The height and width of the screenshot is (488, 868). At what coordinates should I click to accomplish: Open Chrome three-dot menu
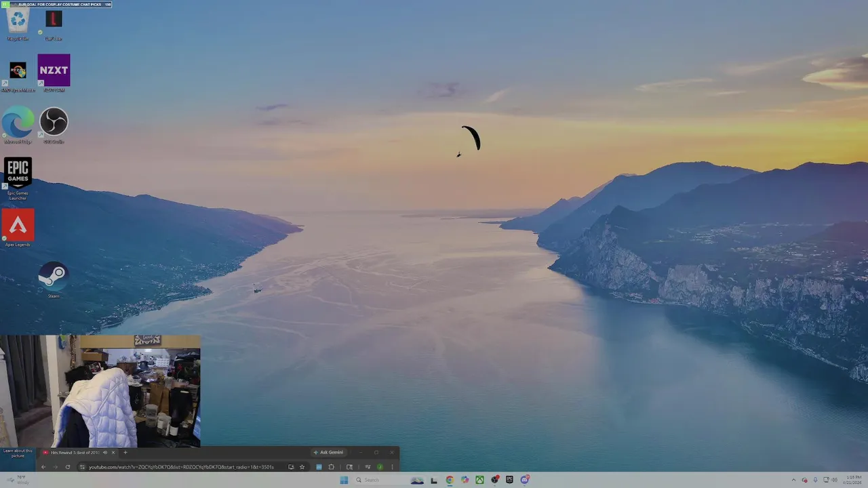(x=392, y=467)
